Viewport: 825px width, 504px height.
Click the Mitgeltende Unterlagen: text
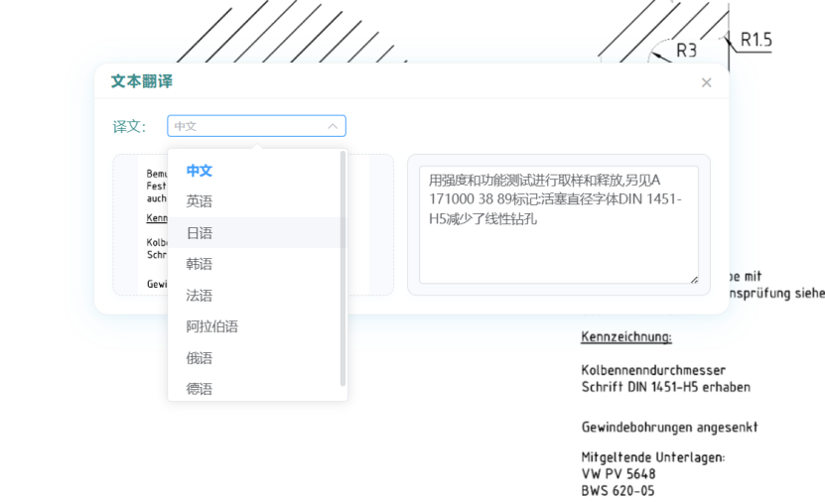[653, 457]
